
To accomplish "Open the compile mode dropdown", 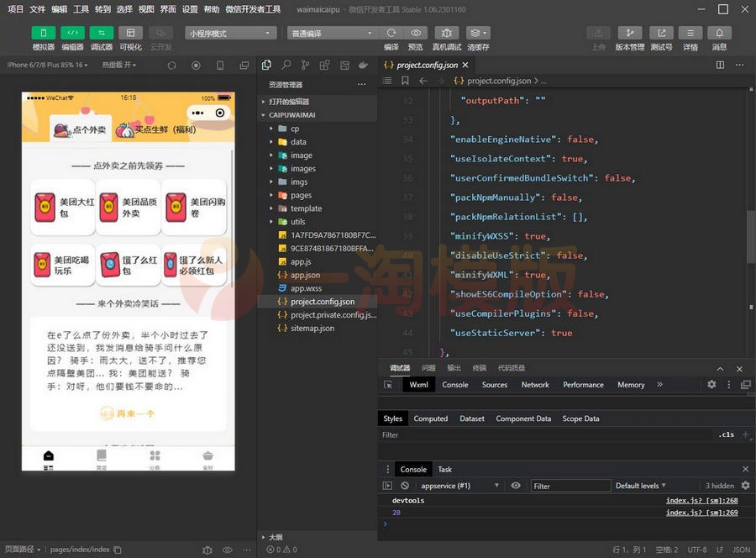I will pyautogui.click(x=331, y=33).
